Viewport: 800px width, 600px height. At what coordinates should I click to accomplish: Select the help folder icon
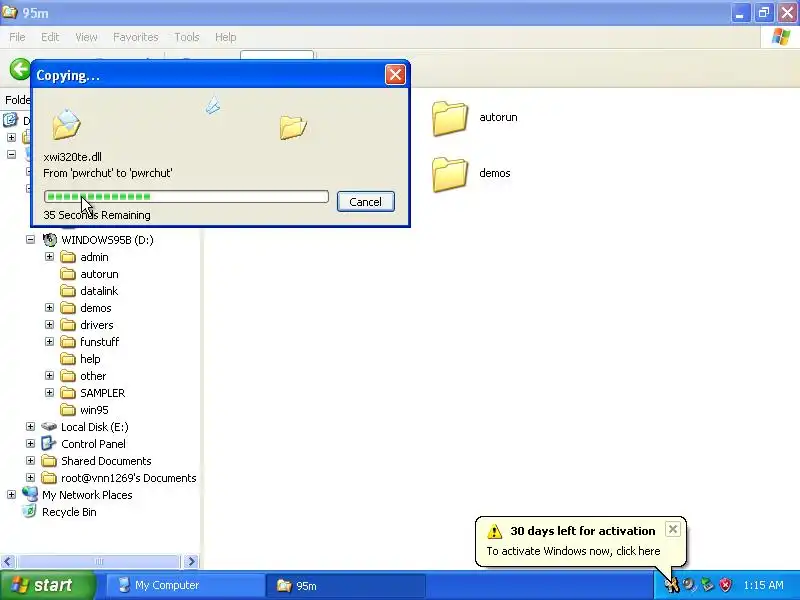point(68,359)
